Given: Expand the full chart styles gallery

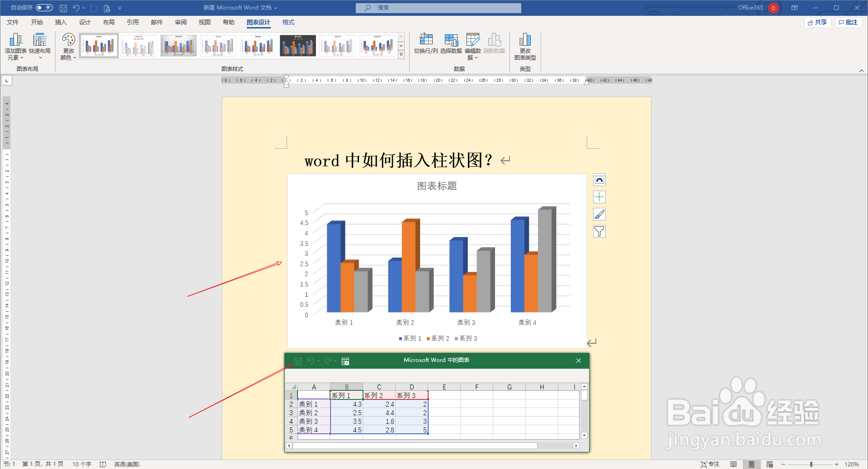Looking at the screenshot, I should (x=401, y=54).
